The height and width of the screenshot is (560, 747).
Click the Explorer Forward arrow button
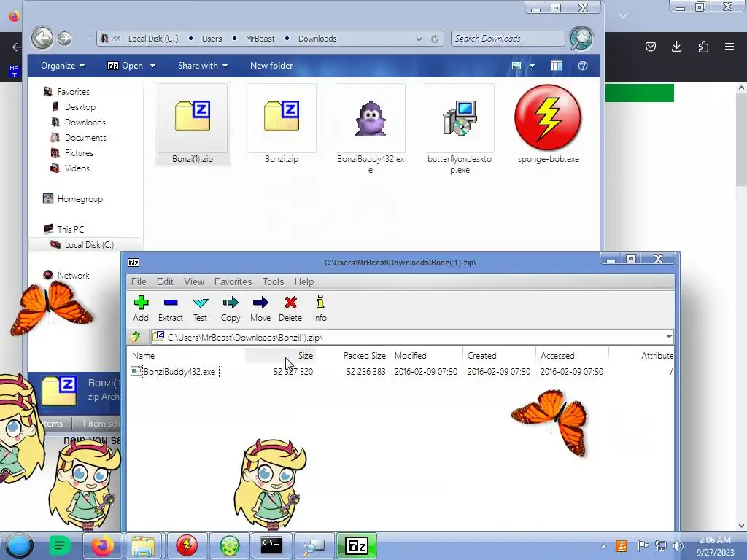[x=64, y=38]
